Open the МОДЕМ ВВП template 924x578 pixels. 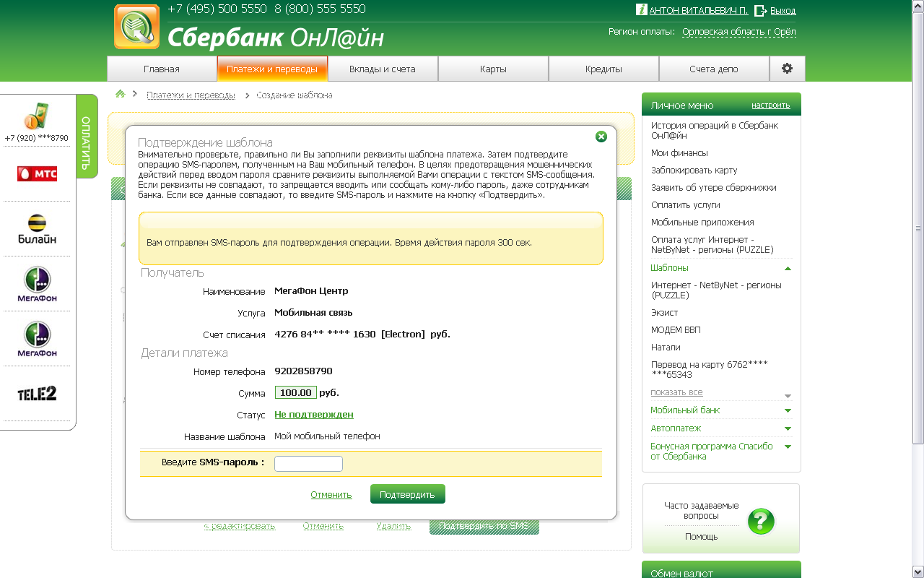click(676, 330)
